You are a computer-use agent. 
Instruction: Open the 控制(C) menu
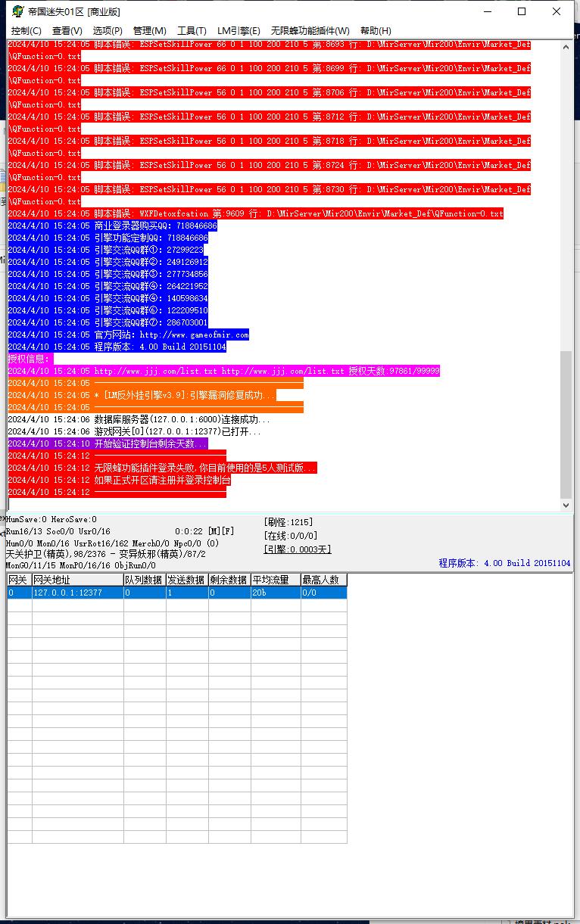27,31
